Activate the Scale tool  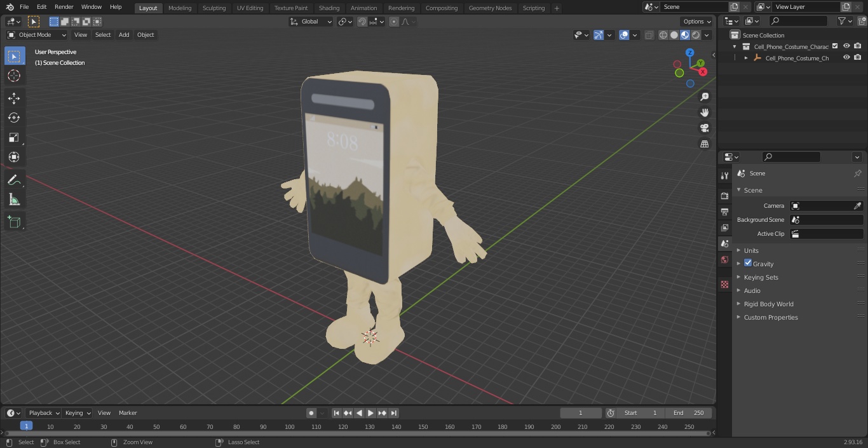14,137
